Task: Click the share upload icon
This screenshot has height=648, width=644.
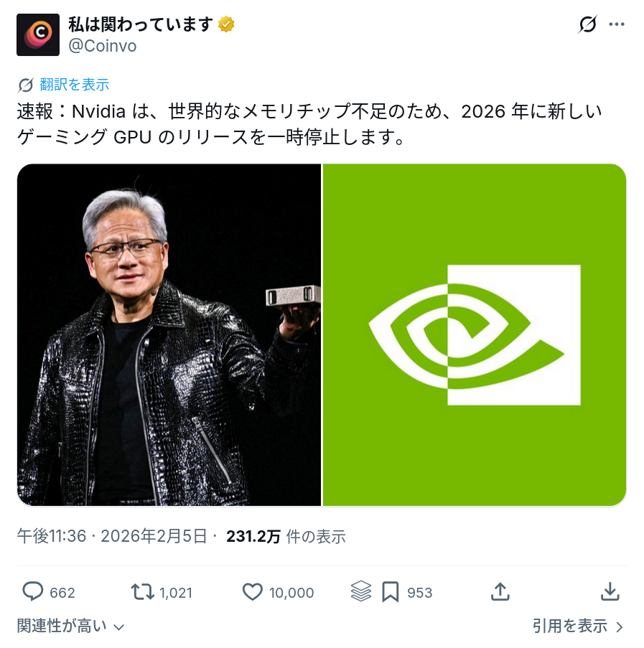Action: [500, 591]
